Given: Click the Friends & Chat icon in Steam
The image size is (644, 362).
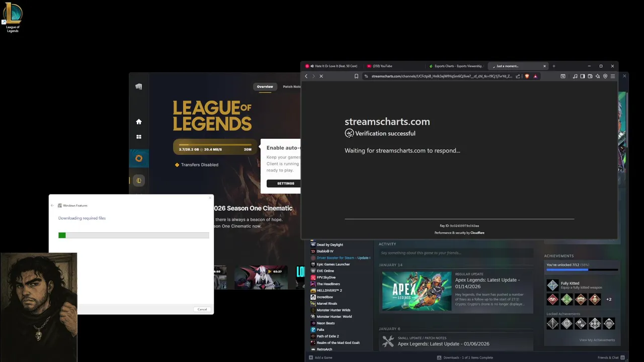Looking at the screenshot, I should [623, 357].
